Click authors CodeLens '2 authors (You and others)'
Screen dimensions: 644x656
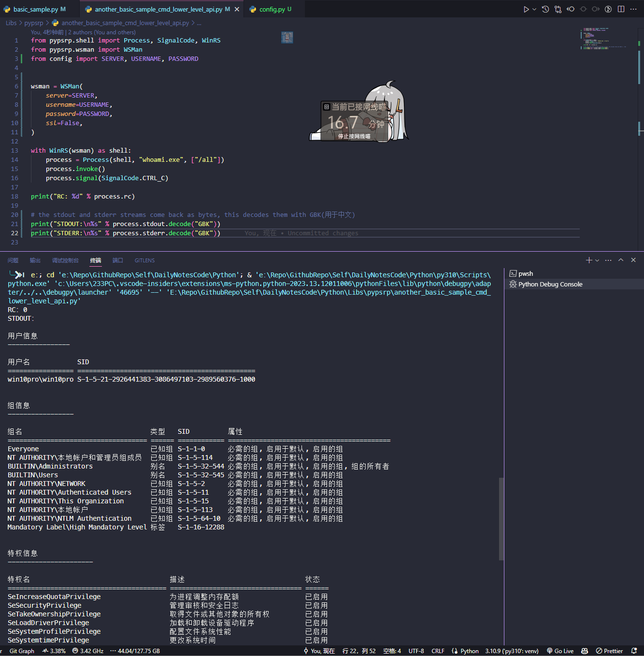(102, 32)
